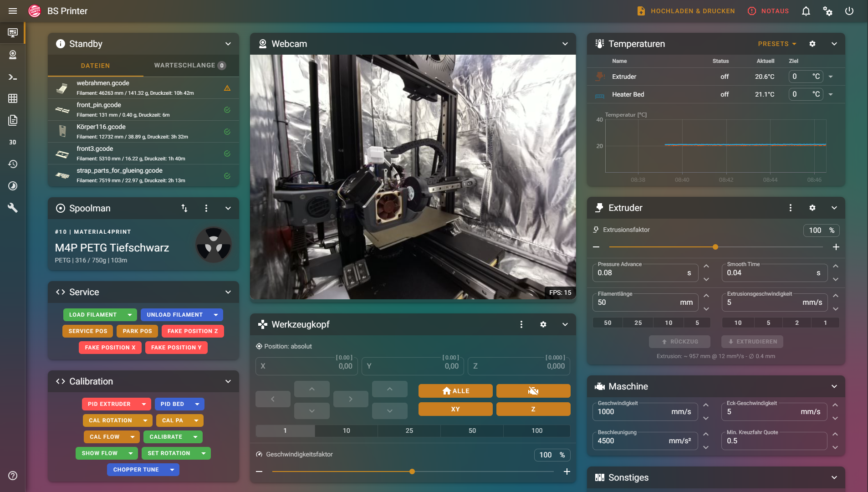This screenshot has height=492, width=868.
Task: Switch to the WARTESCHLANGE tab
Action: (x=189, y=66)
